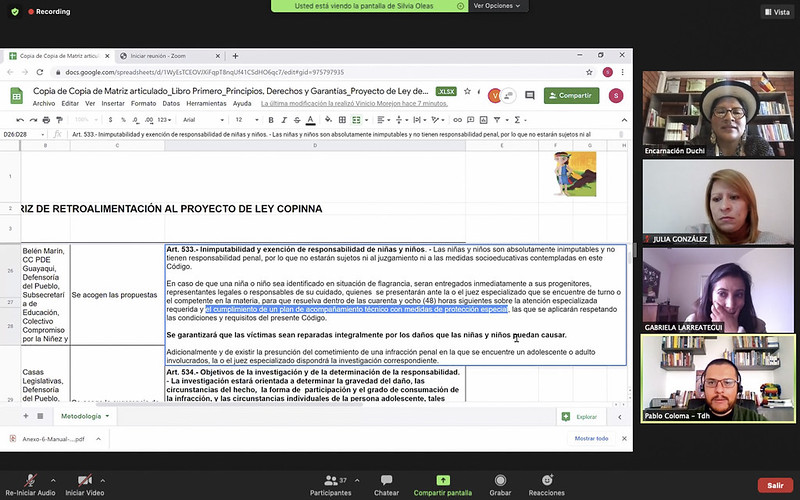This screenshot has height=500, width=800.
Task: Toggle the filter funnel icon
Action: click(497, 120)
